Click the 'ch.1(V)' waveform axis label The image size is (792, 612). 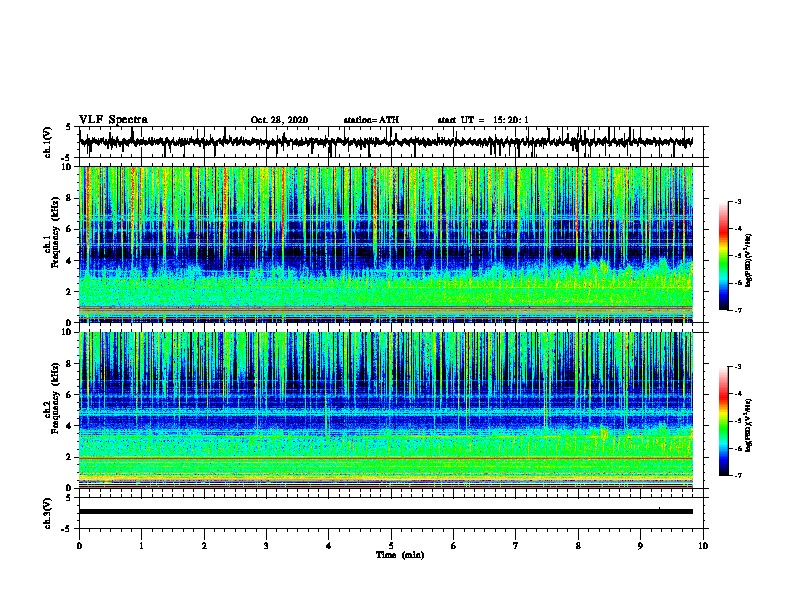click(48, 142)
